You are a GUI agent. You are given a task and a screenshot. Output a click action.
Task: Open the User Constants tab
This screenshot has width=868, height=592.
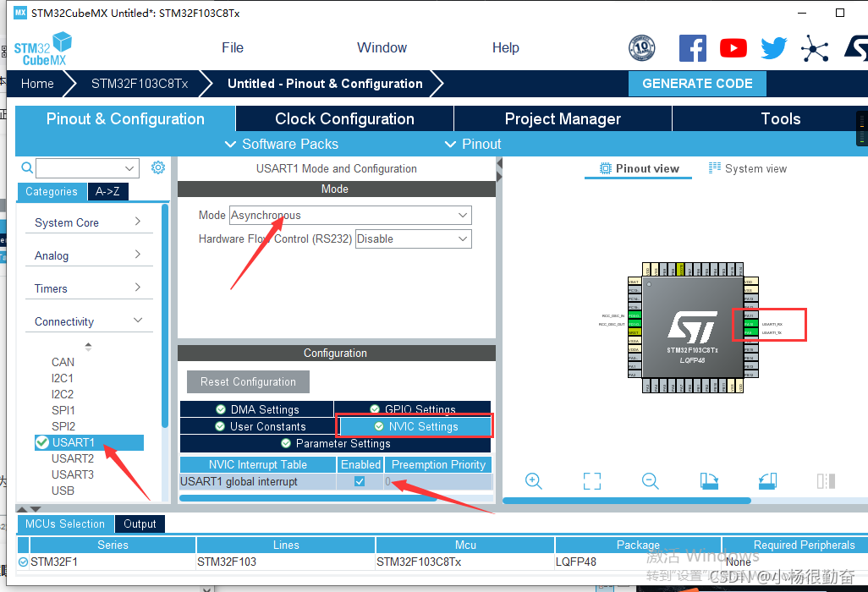tap(260, 426)
